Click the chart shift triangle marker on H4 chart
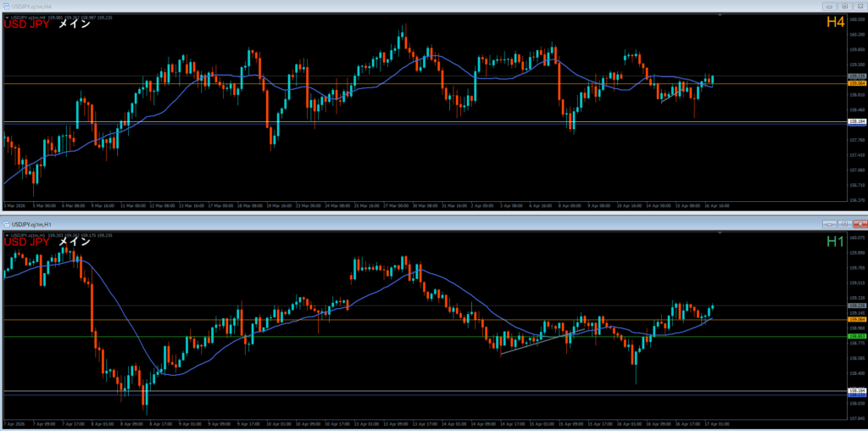The height and width of the screenshot is (431, 868). click(720, 16)
